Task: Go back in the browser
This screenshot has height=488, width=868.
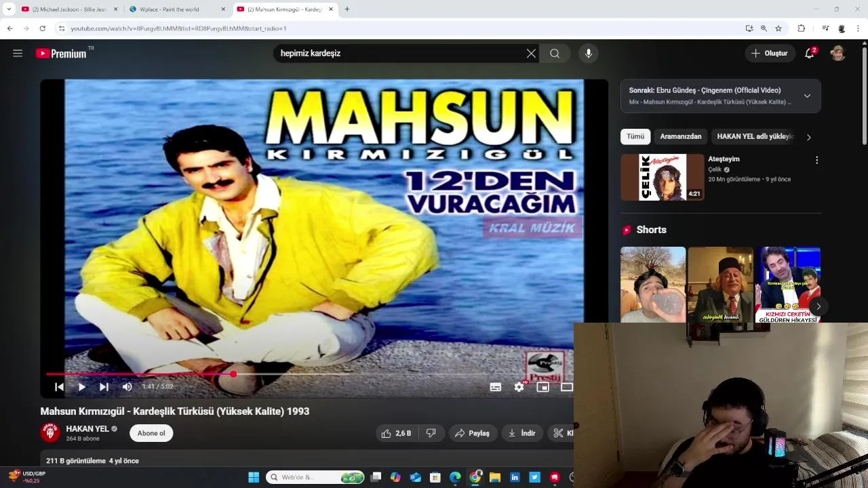Action: coord(9,28)
